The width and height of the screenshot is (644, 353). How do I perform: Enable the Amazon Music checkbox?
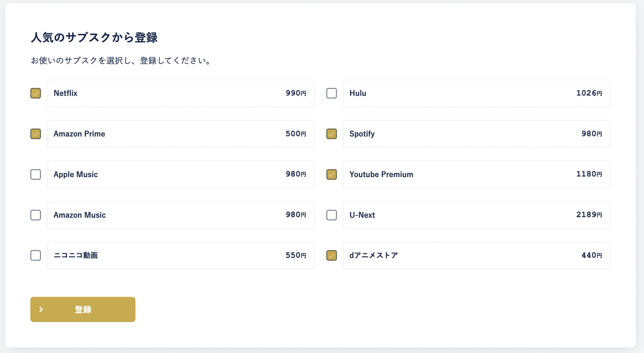click(x=36, y=215)
